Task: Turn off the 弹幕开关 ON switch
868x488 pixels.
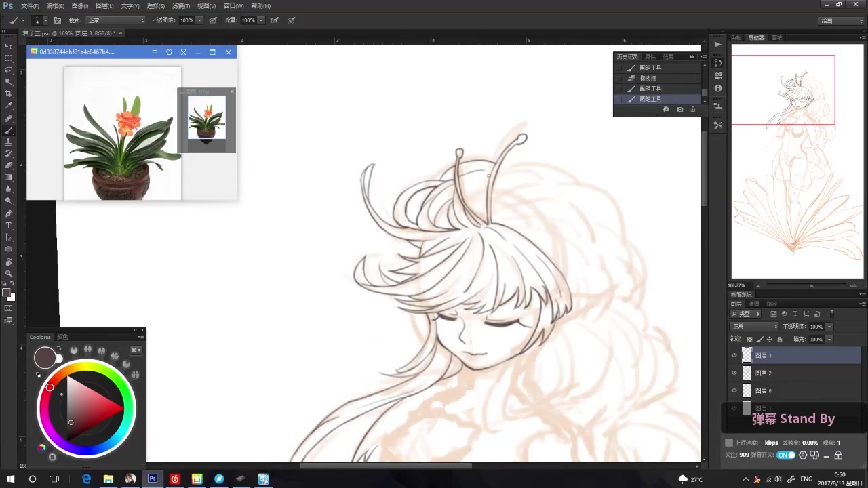Action: tap(786, 455)
